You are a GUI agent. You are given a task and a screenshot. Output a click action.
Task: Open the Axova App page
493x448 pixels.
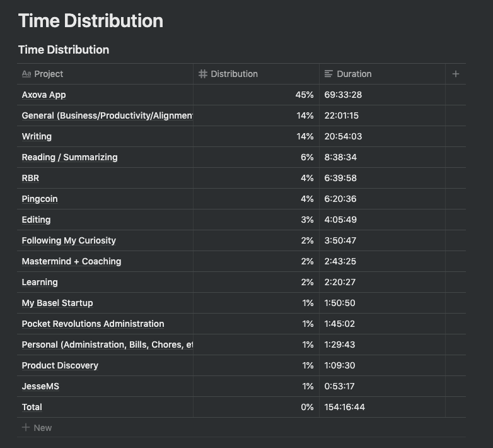coord(43,95)
